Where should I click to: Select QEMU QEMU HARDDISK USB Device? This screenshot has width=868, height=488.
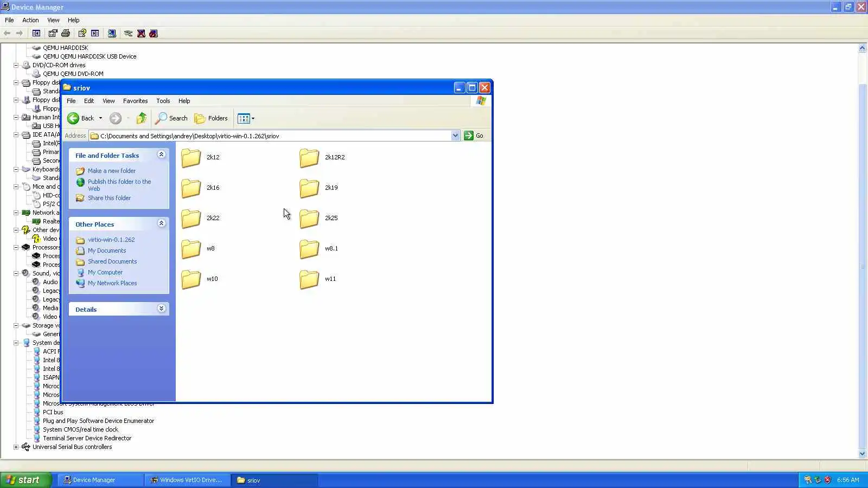(90, 56)
